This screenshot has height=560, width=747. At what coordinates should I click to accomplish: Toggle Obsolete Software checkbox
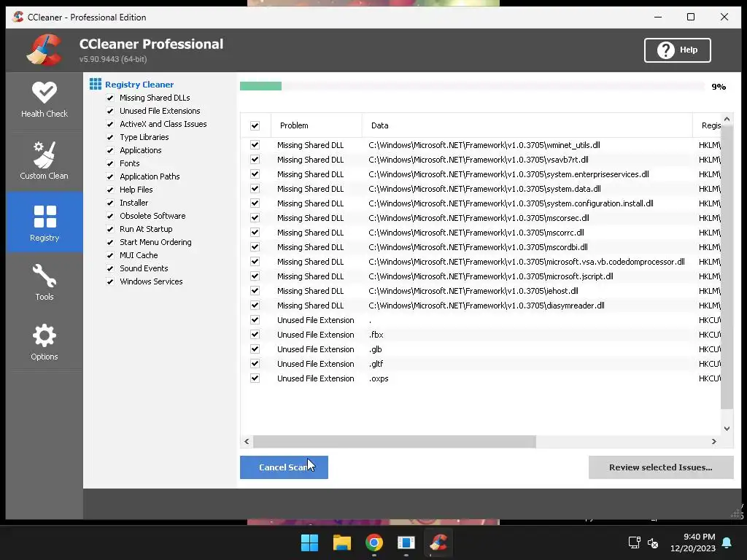click(x=110, y=216)
